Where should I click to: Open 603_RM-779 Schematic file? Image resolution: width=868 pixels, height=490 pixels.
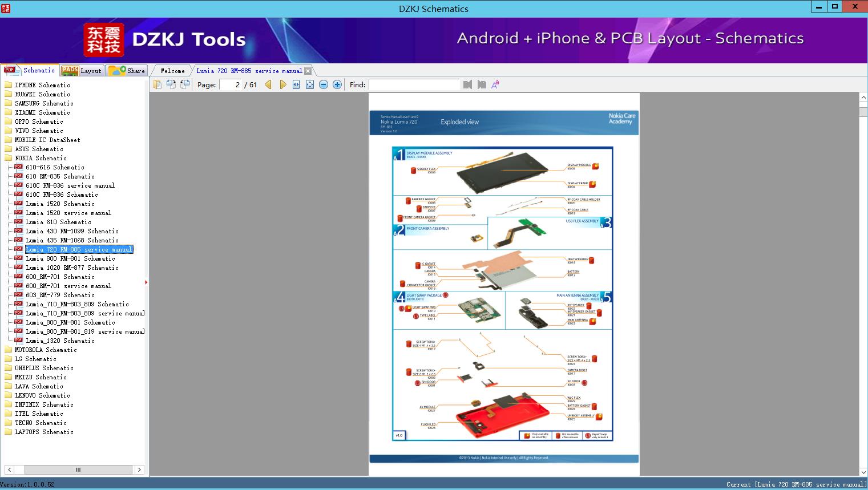[x=60, y=295]
